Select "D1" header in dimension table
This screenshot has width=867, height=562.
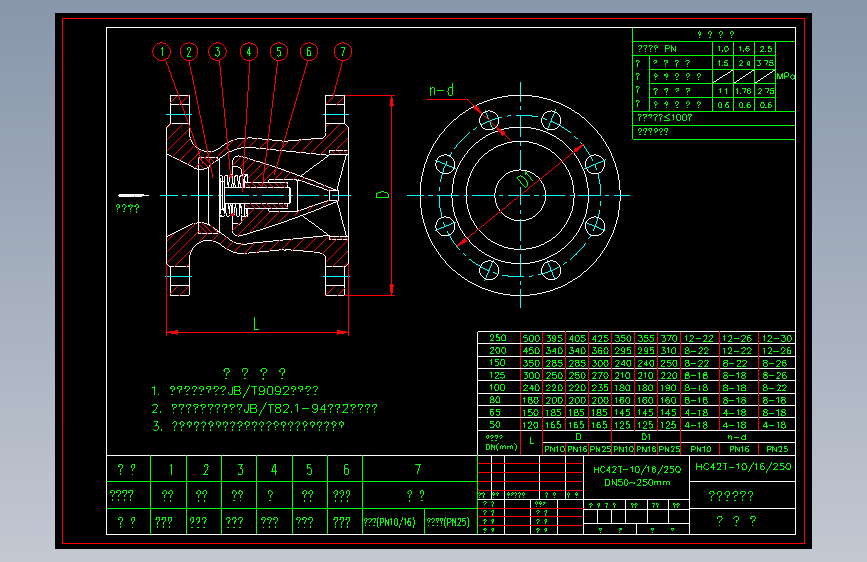click(646, 437)
